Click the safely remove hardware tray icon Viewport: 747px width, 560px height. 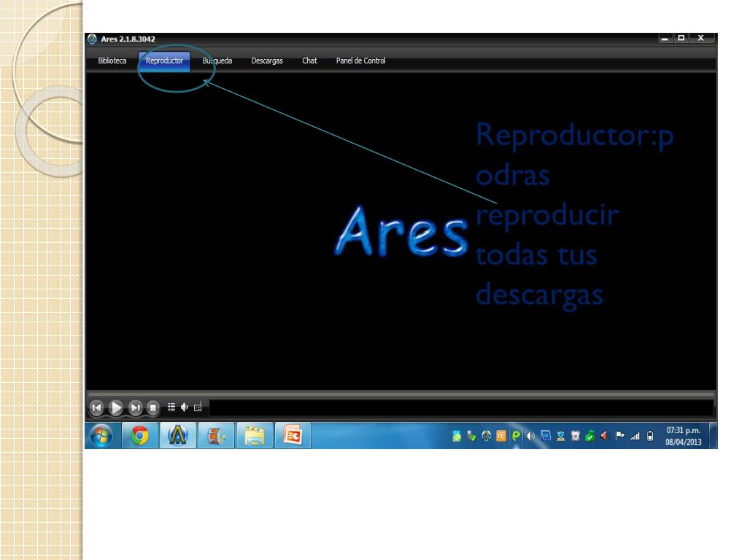point(471,436)
